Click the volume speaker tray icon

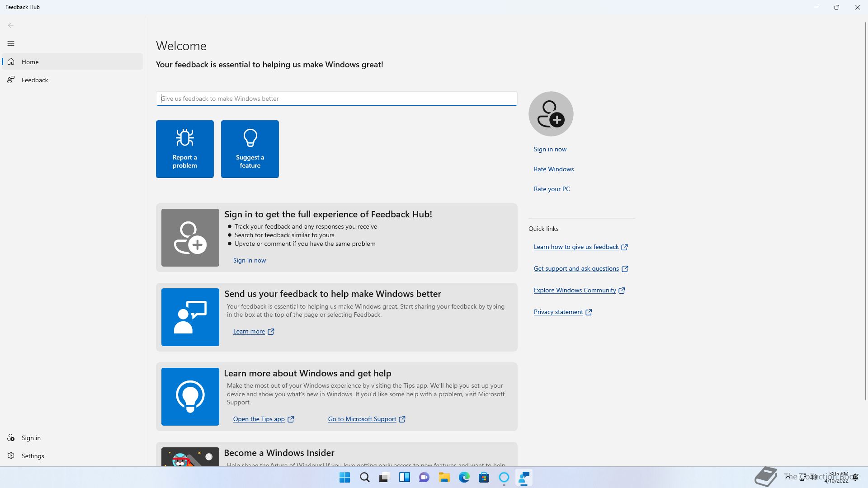tap(813, 477)
